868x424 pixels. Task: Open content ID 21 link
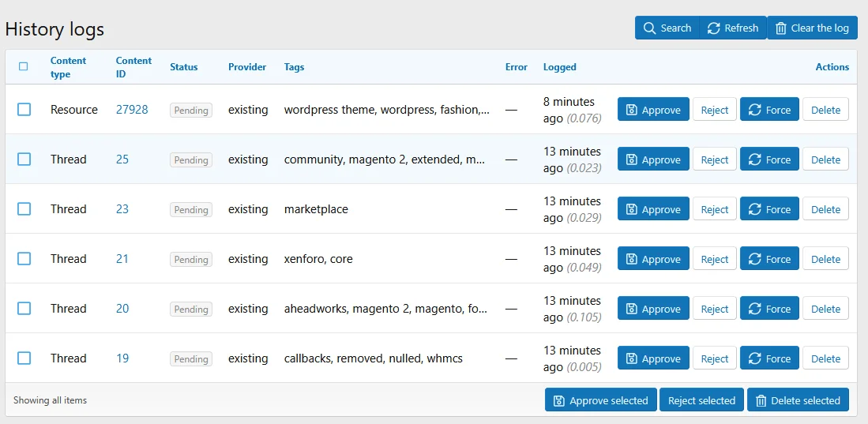(122, 259)
